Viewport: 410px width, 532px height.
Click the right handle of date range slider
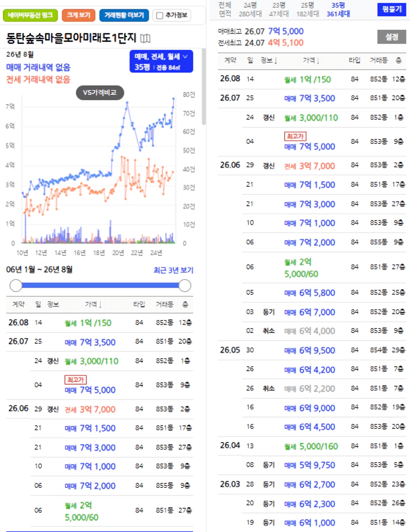(184, 286)
